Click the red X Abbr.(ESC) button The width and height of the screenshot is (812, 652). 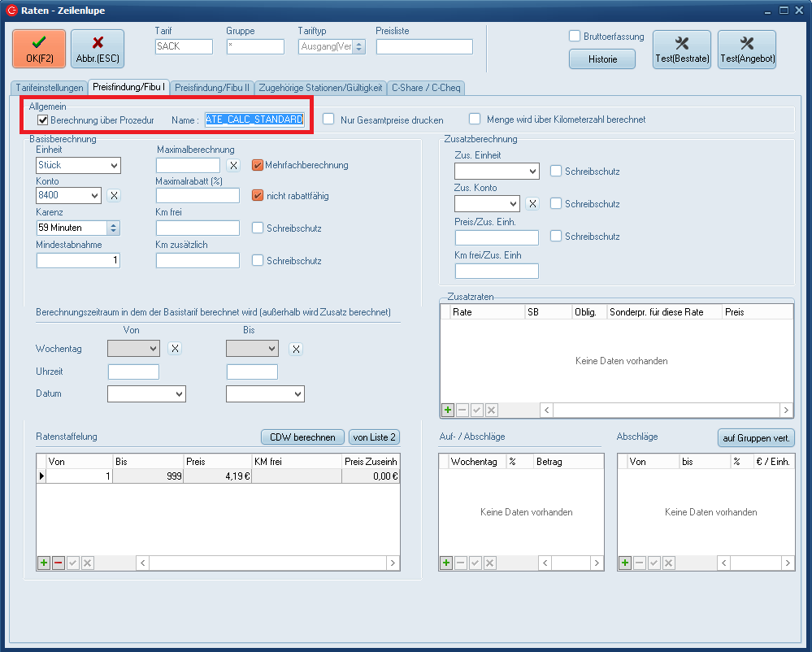pos(98,49)
